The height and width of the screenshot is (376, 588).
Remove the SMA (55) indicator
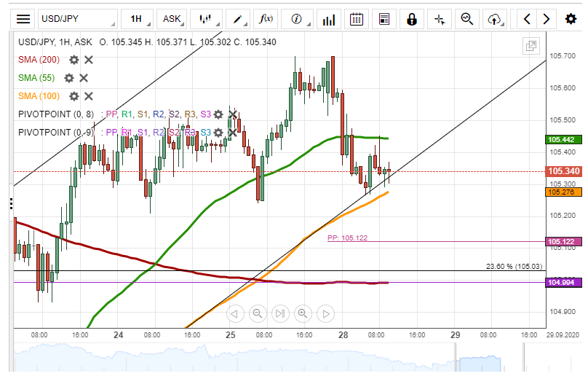[84, 78]
